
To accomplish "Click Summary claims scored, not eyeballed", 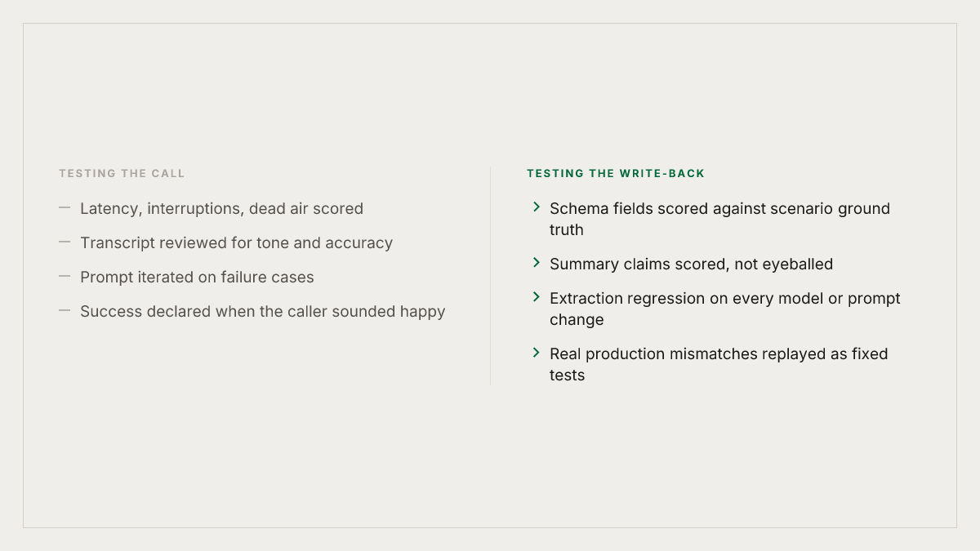I will coord(691,264).
